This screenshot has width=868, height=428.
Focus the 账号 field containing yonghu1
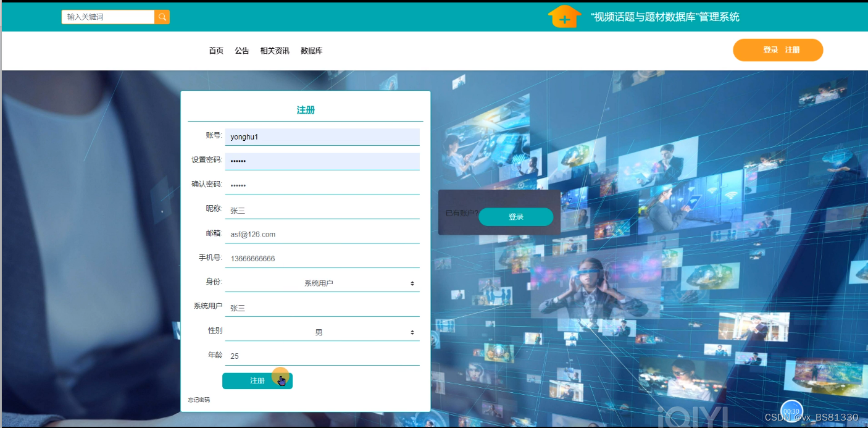[x=322, y=137]
